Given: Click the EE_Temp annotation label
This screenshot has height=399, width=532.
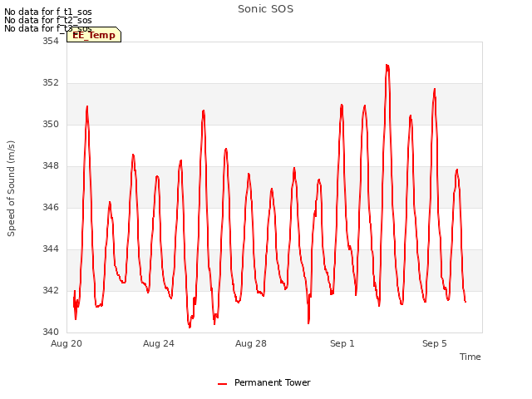Looking at the screenshot, I should click(94, 35).
